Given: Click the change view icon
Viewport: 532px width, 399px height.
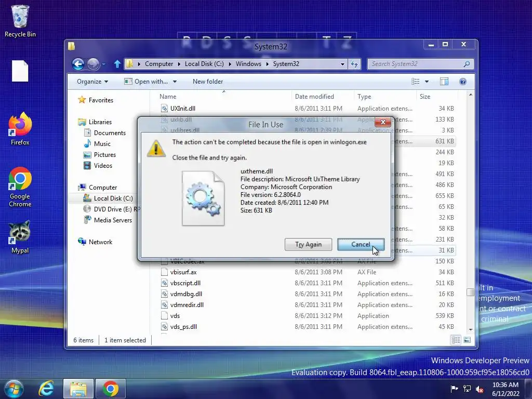Looking at the screenshot, I should click(x=415, y=82).
